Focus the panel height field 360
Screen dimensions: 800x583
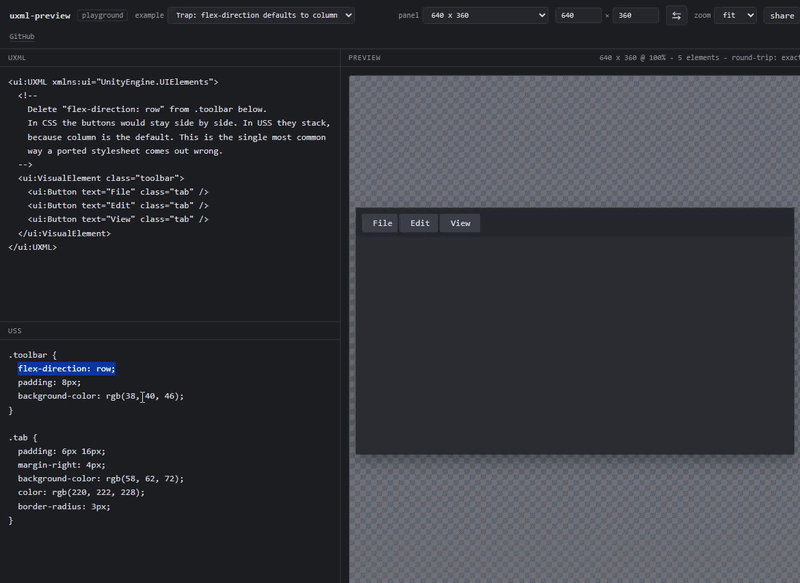(x=636, y=15)
